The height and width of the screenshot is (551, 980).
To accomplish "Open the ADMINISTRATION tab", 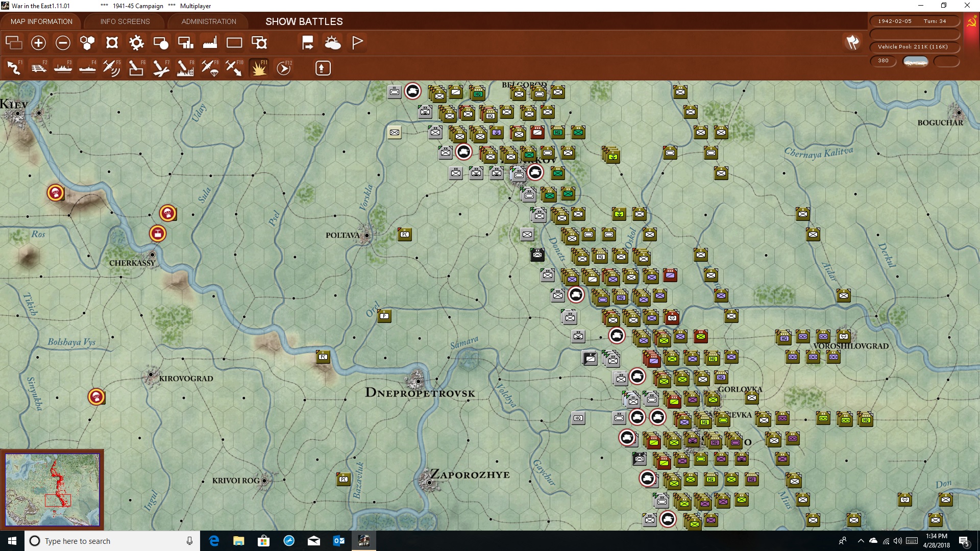I will (x=209, y=21).
